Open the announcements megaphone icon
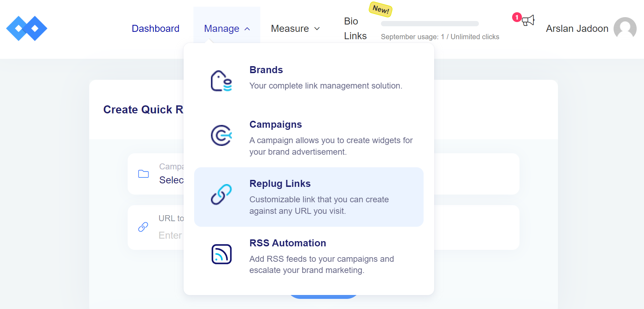 [x=528, y=20]
